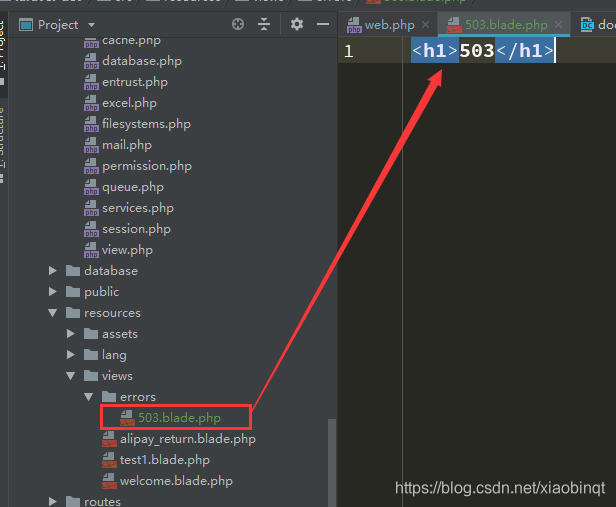Click the queue.php PHP file icon

pos(91,187)
